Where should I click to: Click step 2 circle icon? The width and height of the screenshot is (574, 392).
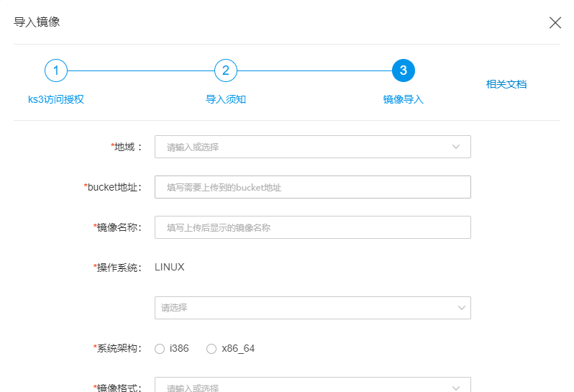(x=225, y=70)
